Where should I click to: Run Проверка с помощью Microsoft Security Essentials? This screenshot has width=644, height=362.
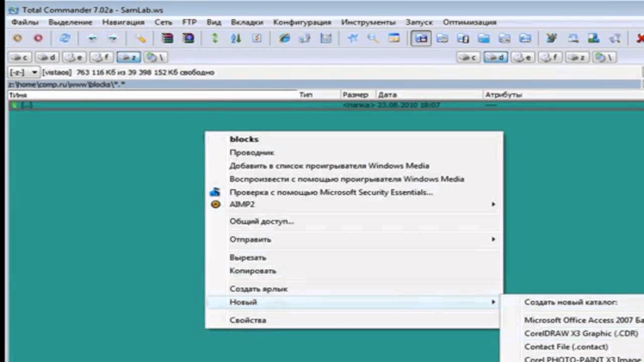pyautogui.click(x=353, y=192)
